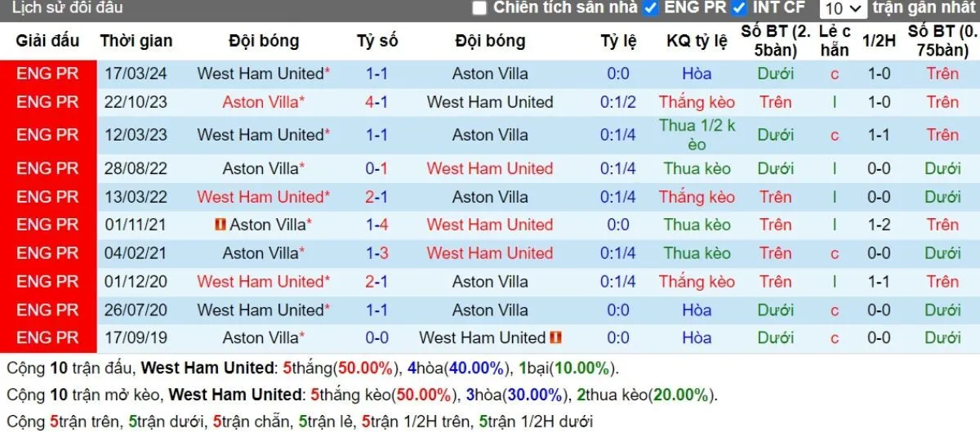Uncheck the INT CF filter checkbox

(740, 8)
